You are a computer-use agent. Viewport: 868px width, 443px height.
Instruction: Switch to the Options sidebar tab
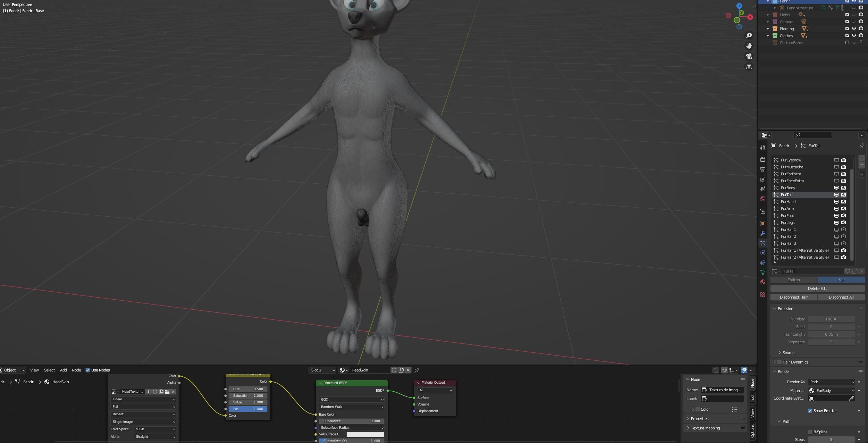tap(752, 431)
